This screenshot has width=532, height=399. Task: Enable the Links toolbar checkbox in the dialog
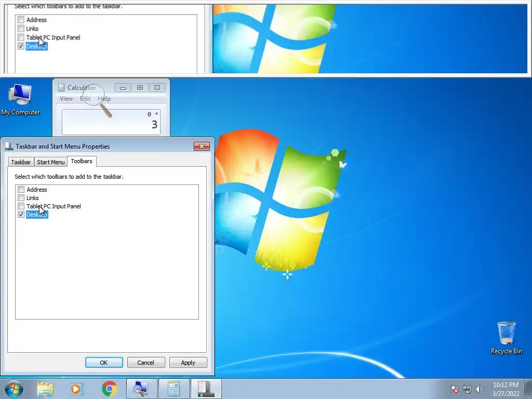point(21,198)
